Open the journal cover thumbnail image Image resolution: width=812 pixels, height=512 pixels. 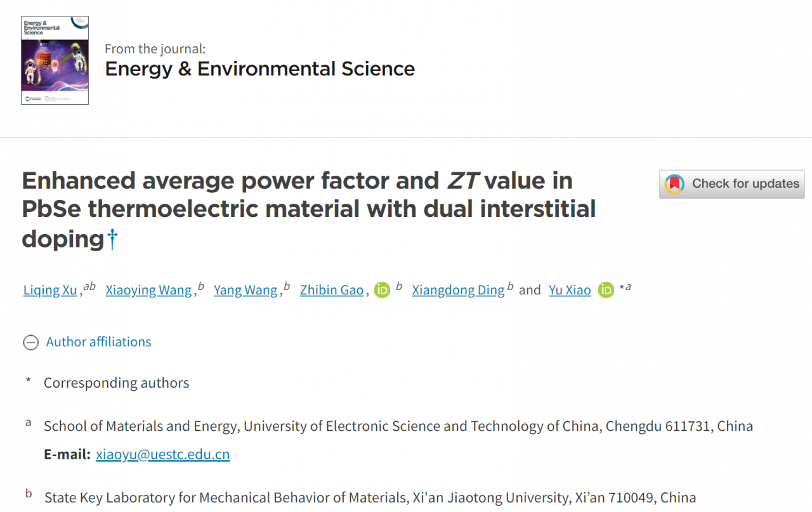[55, 60]
